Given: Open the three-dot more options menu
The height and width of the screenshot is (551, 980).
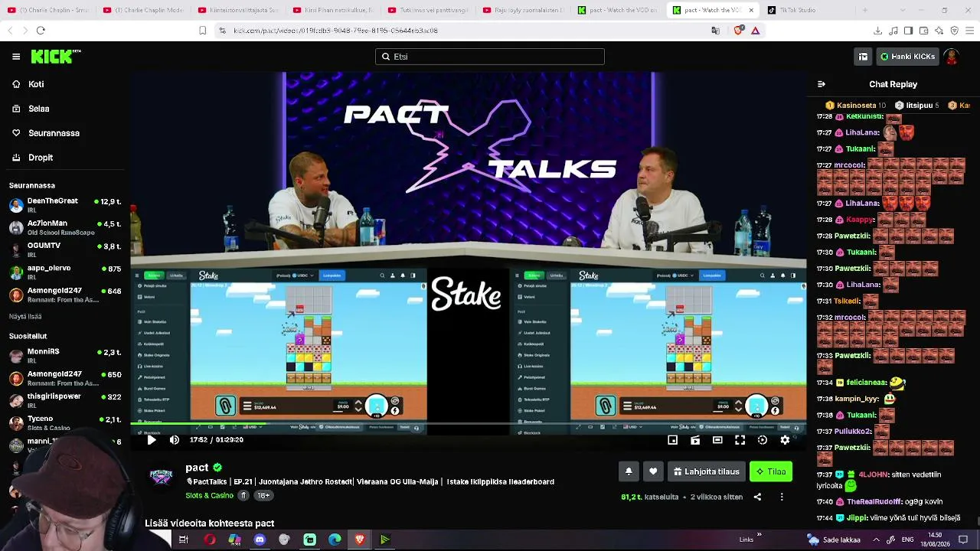Looking at the screenshot, I should point(782,497).
